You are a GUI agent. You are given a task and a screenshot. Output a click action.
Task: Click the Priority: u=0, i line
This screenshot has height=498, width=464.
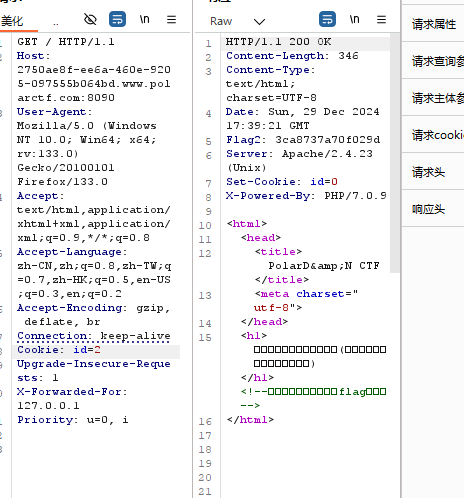(73, 420)
